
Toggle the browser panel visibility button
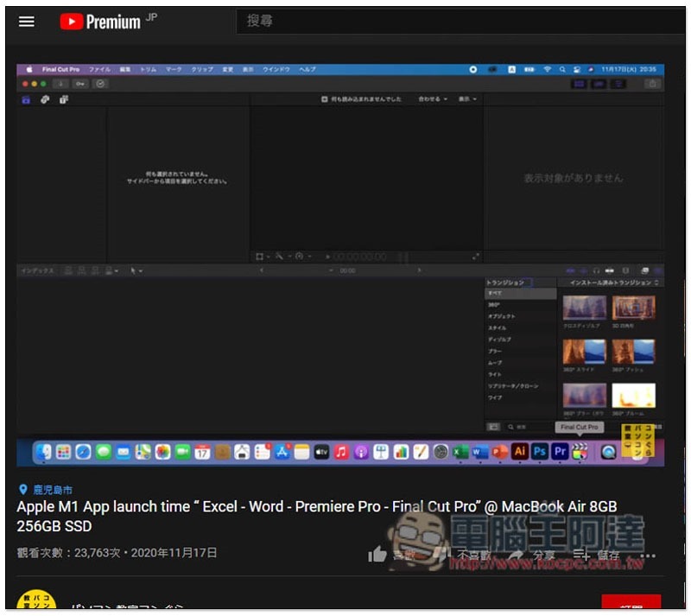pyautogui.click(x=579, y=84)
